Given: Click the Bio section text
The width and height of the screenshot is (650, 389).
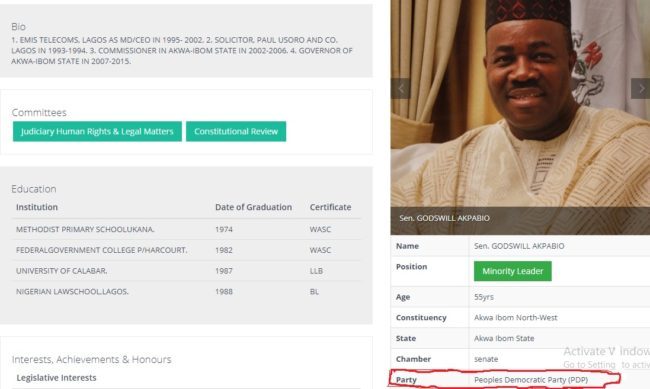Looking at the screenshot, I should pos(182,51).
